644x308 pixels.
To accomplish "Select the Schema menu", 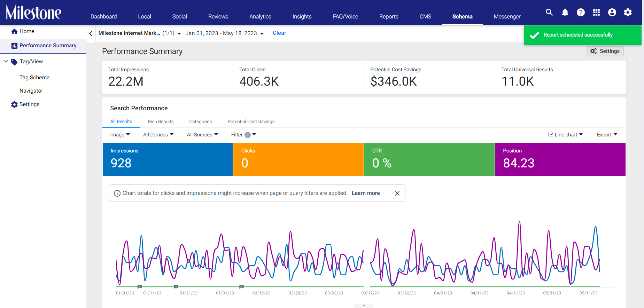I will [x=463, y=16].
